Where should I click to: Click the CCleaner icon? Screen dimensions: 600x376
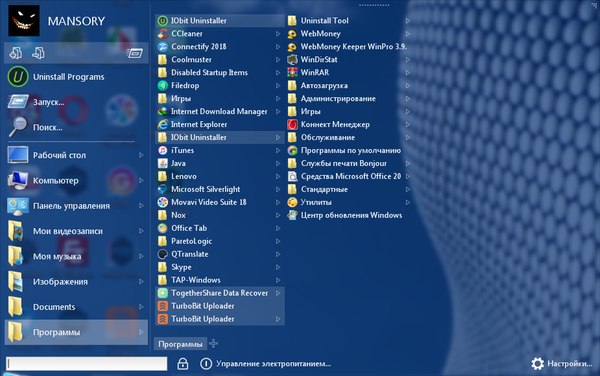tap(163, 34)
